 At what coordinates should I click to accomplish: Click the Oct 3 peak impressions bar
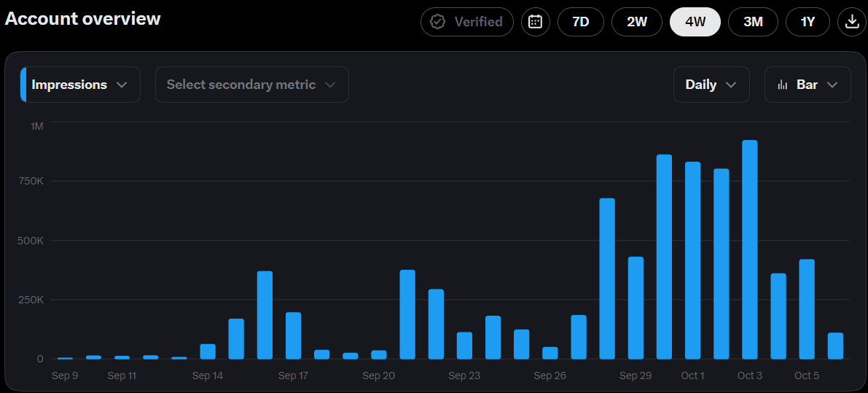749,249
